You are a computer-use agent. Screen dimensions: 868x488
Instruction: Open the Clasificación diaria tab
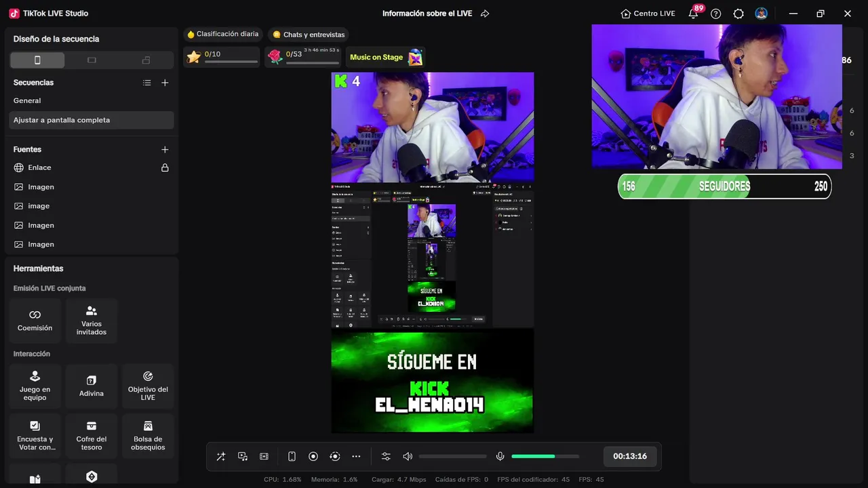point(223,34)
